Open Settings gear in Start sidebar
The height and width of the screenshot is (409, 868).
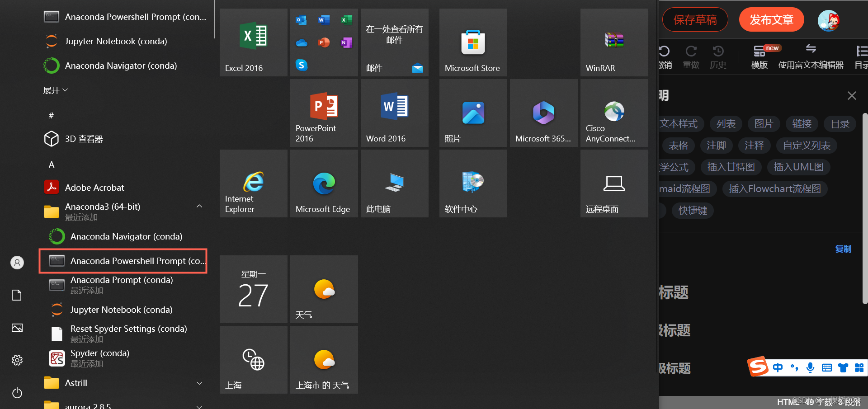17,360
